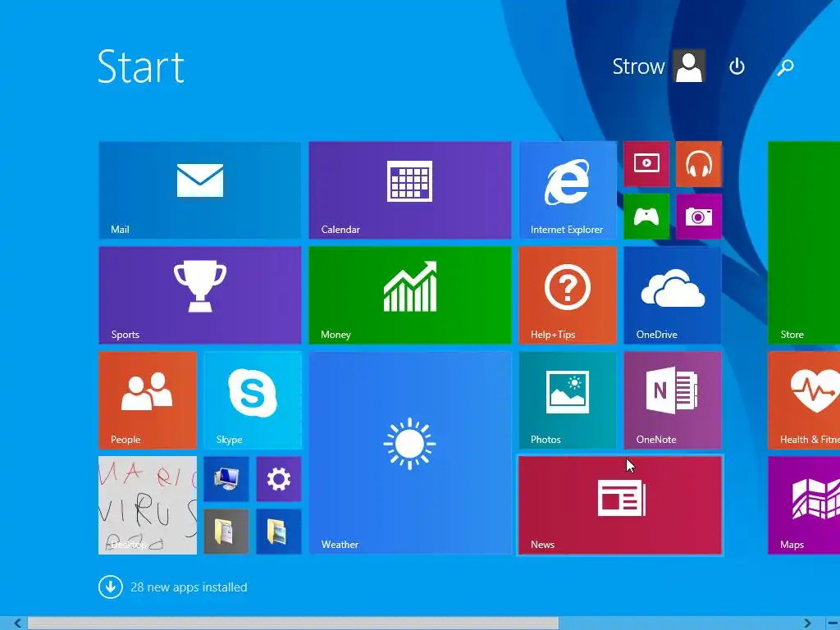Open the Sports trophy tile

click(x=200, y=295)
